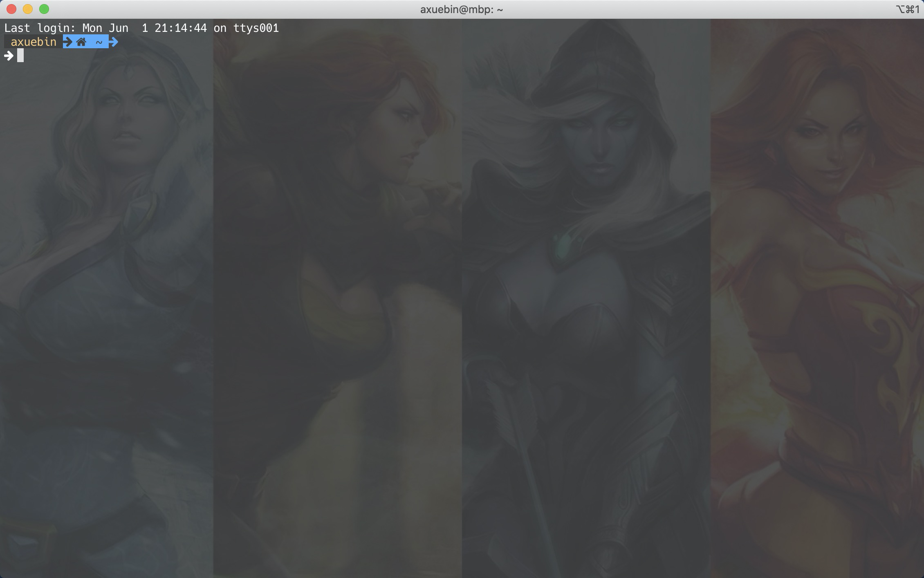Click the ttys001 terminal name
This screenshot has height=578, width=924.
coord(256,28)
